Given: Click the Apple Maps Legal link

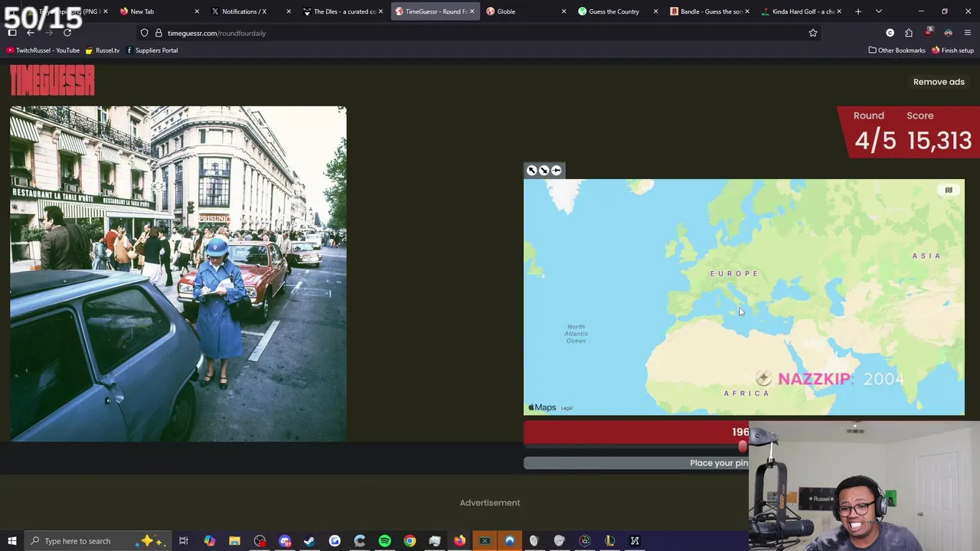Looking at the screenshot, I should pos(567,408).
